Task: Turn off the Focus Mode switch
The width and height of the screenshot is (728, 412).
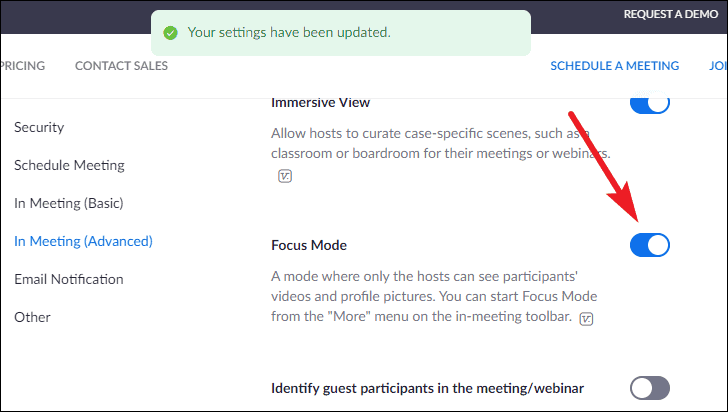Action: [649, 245]
